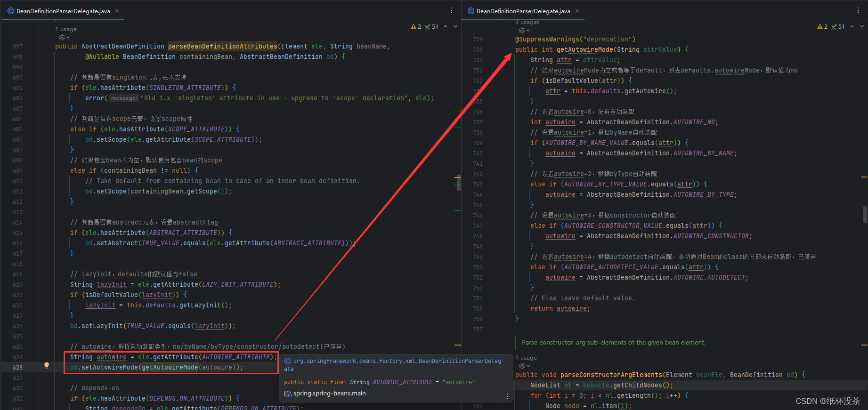Click spring.spring-beans.main module icon in popup

pos(288,394)
